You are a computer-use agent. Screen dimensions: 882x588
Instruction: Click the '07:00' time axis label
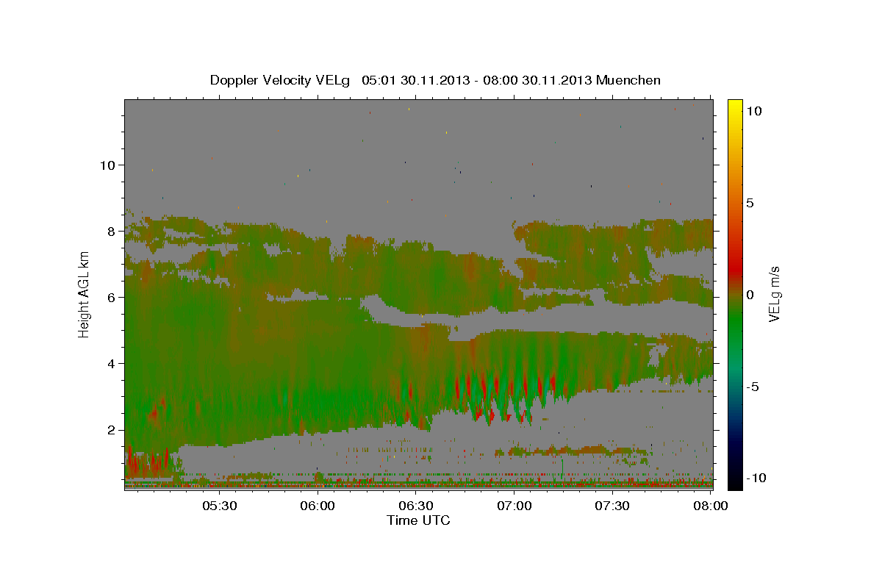(x=514, y=506)
